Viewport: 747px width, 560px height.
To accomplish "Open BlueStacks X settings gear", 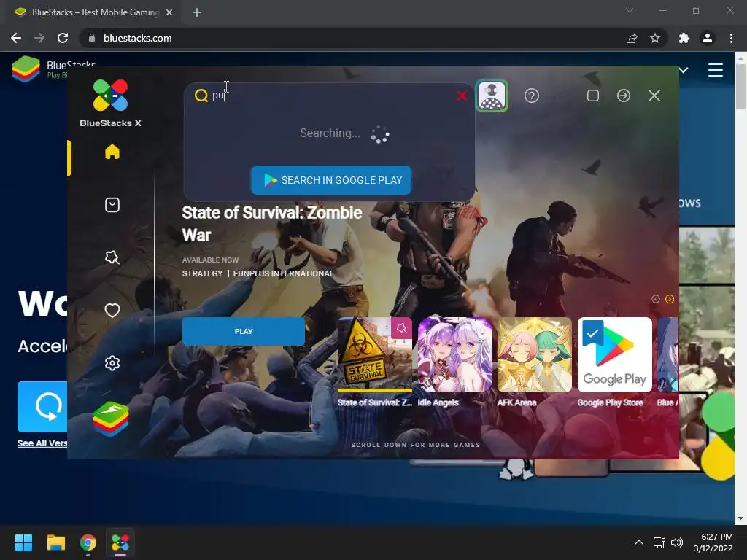I will (x=112, y=363).
